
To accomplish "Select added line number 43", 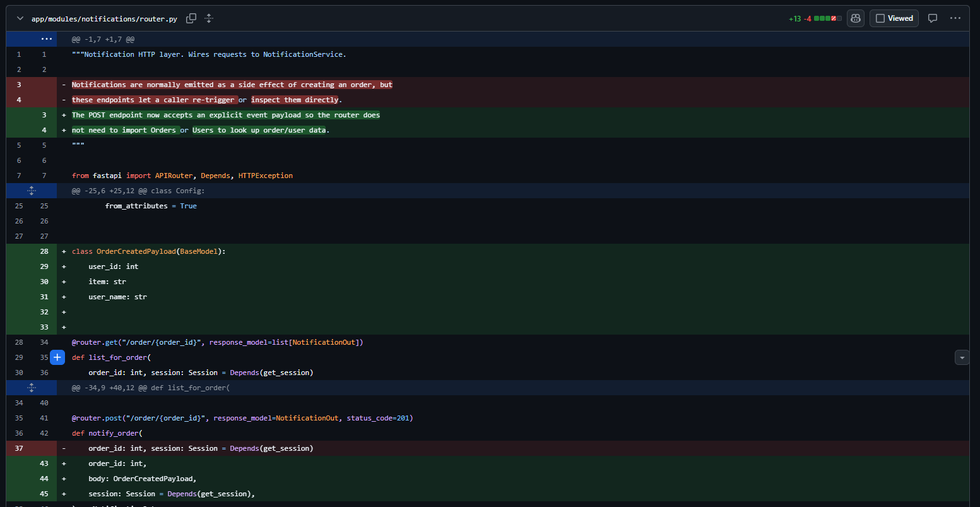I will pyautogui.click(x=44, y=463).
